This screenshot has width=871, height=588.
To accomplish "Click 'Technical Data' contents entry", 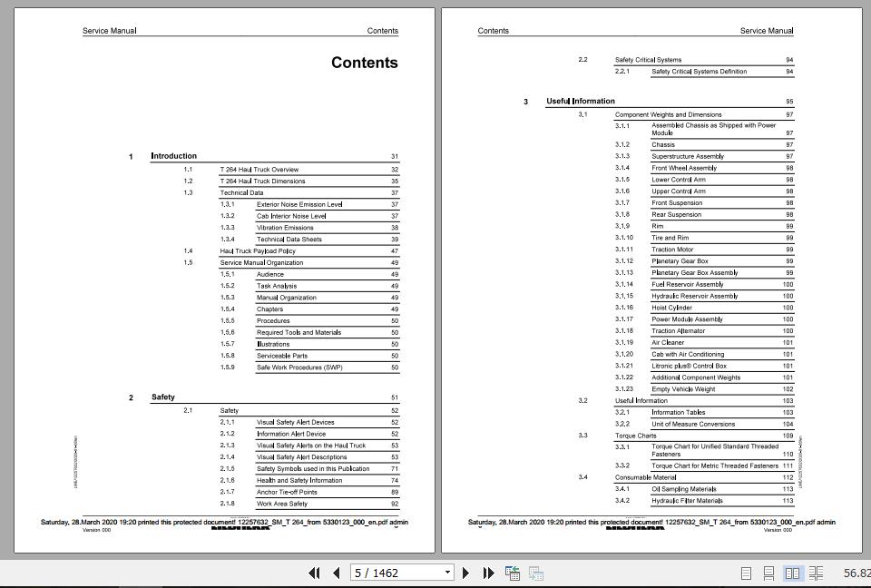I will tap(241, 193).
